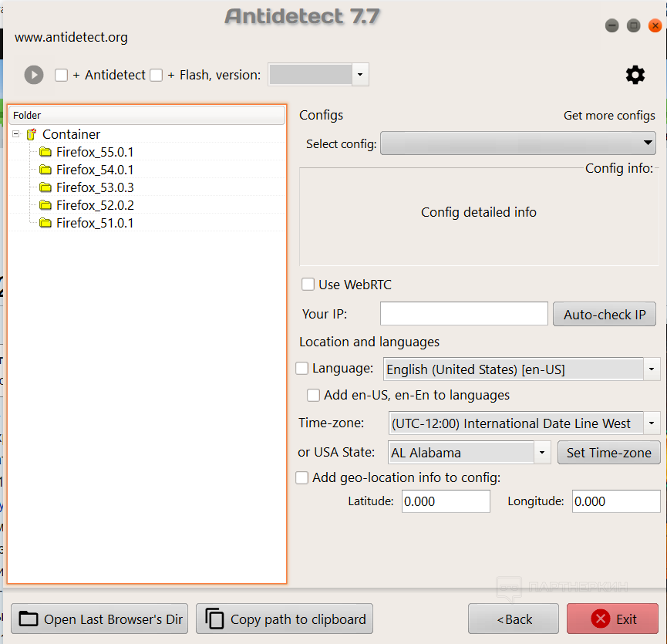Viewport: 667px width, 644px height.
Task: Minimize the Antidetect window
Action: pyautogui.click(x=611, y=26)
